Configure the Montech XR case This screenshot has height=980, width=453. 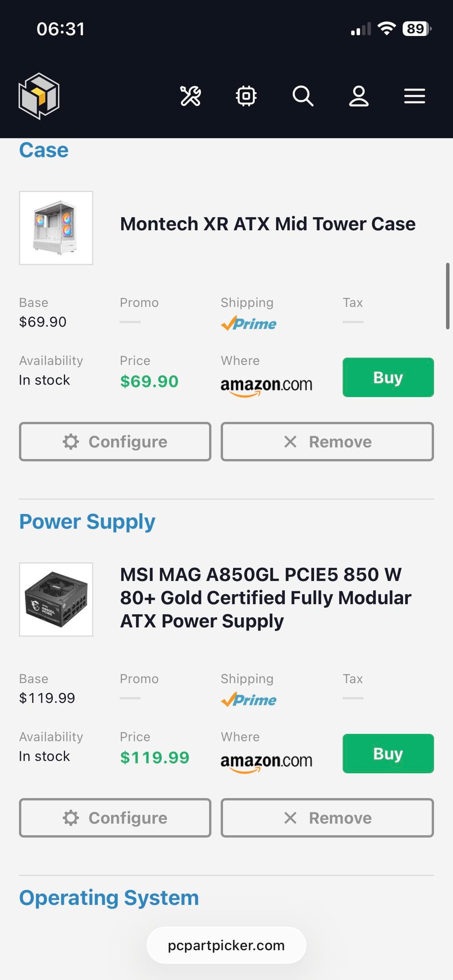115,442
